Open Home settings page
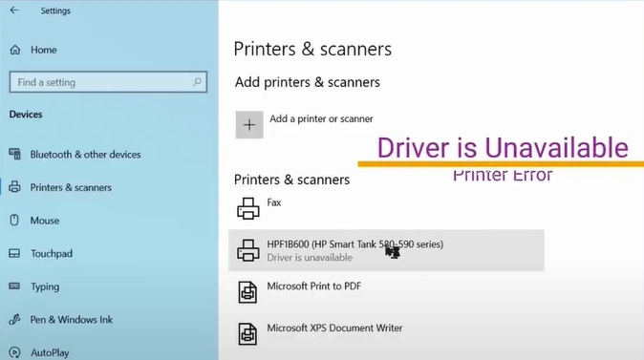Viewport: 644px width, 360px height. (44, 50)
